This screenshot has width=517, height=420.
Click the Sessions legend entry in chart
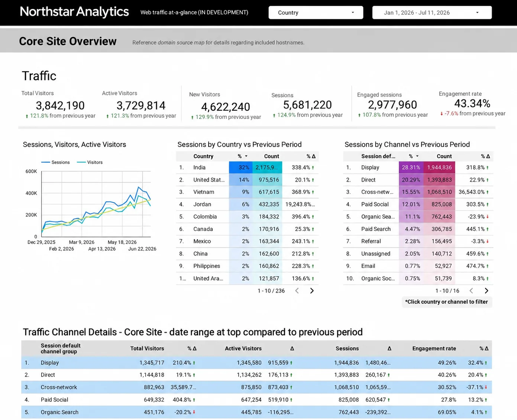click(55, 162)
